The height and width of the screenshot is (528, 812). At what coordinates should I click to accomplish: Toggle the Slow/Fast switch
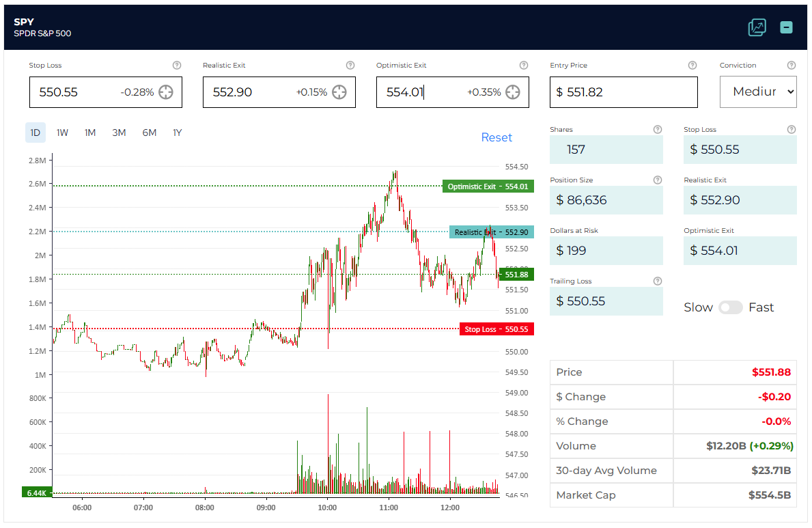(x=730, y=307)
